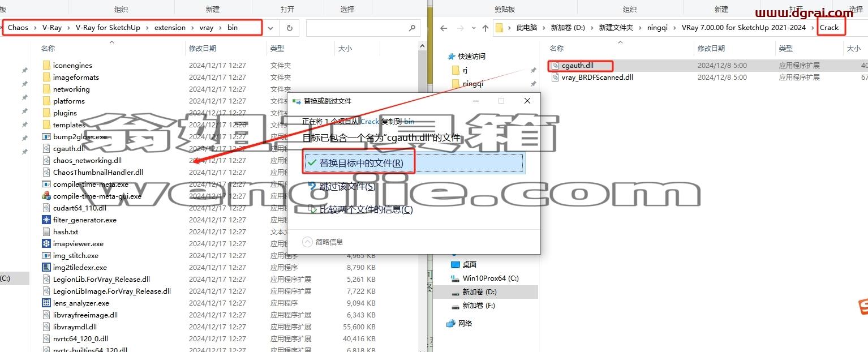Screen dimensions: 868x352
Task: Click the Up arrow in right window
Action: tap(485, 28)
